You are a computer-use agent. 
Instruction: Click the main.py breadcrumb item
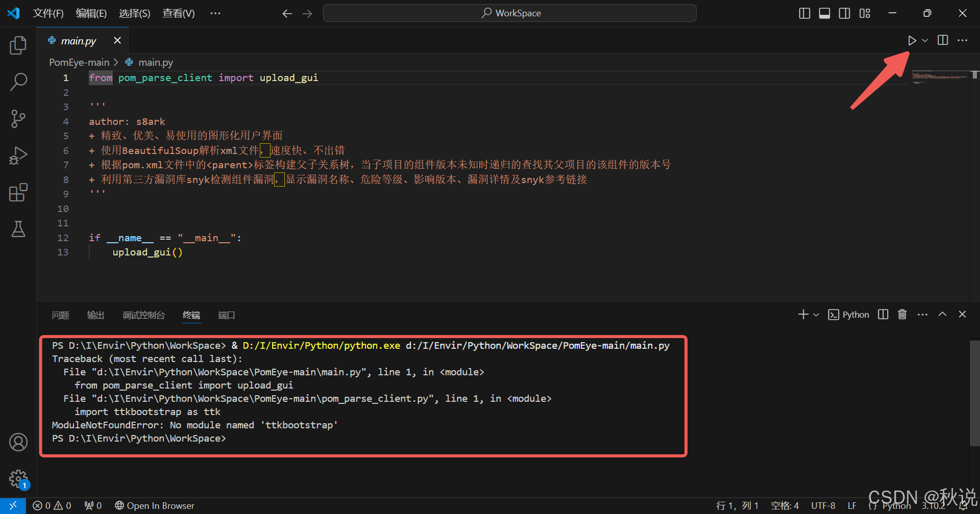(156, 62)
